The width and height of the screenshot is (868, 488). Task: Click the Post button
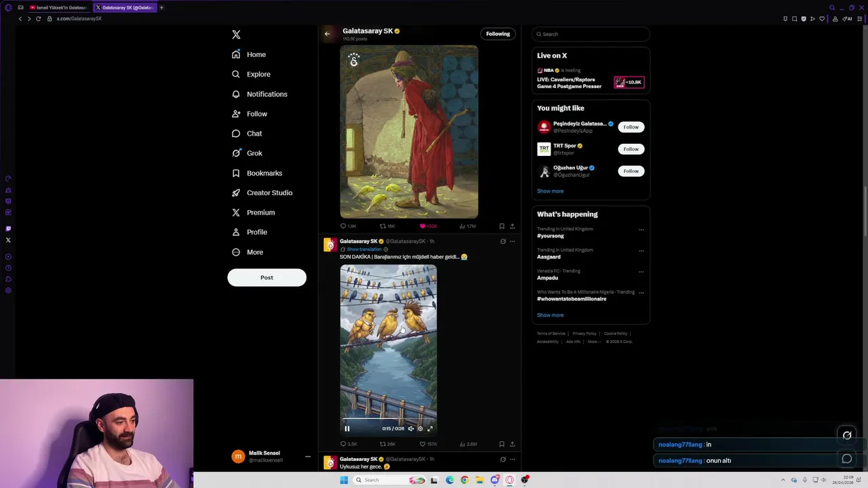pyautogui.click(x=267, y=277)
